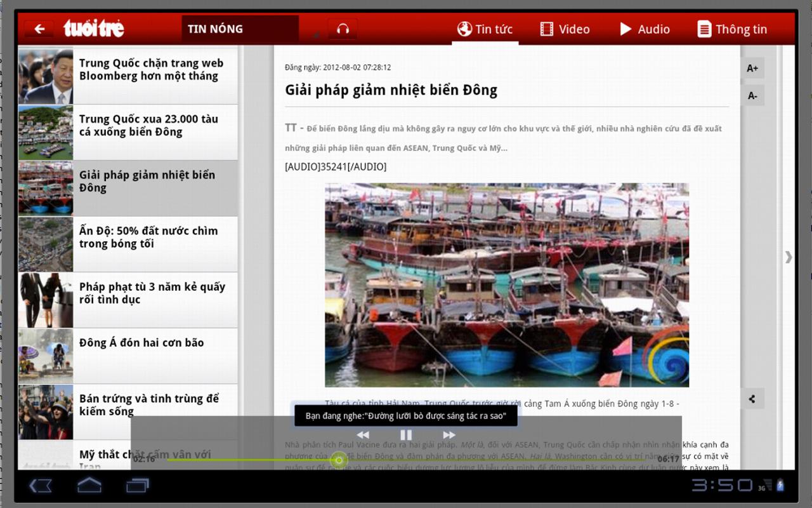Tap the [AUDIO]35241[/AUDIO] text
This screenshot has height=508, width=812.
point(336,167)
